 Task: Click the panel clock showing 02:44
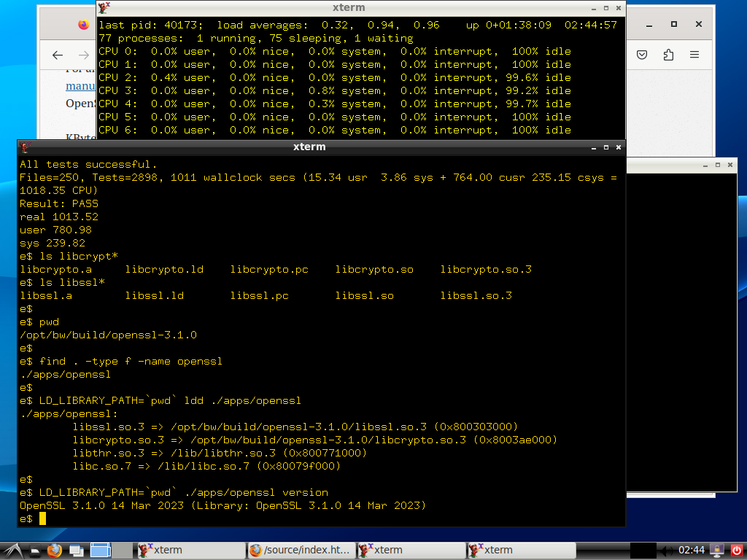[x=691, y=550]
